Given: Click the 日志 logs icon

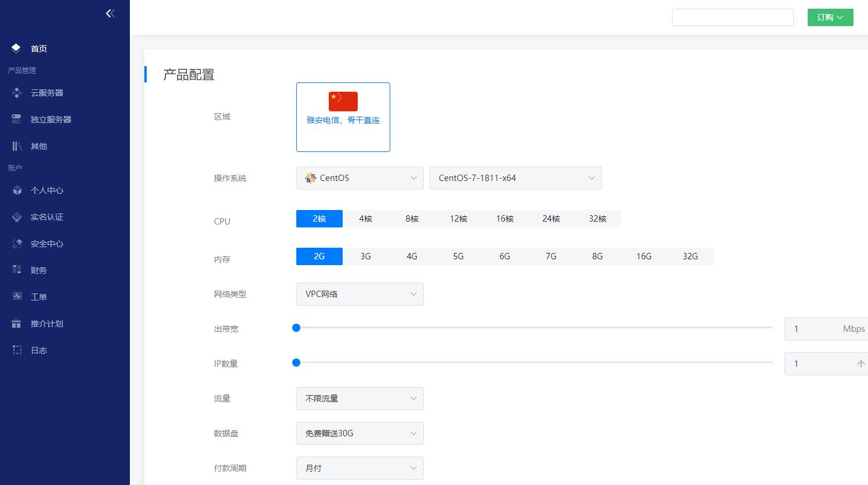Looking at the screenshot, I should (16, 350).
